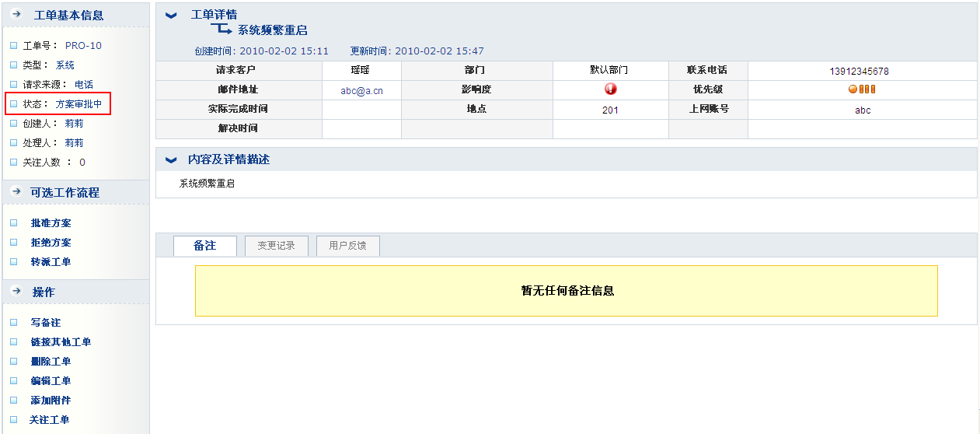Screen dimensions: 980x434
Task: Click 删除工单 to delete ticket
Action: pos(51,362)
